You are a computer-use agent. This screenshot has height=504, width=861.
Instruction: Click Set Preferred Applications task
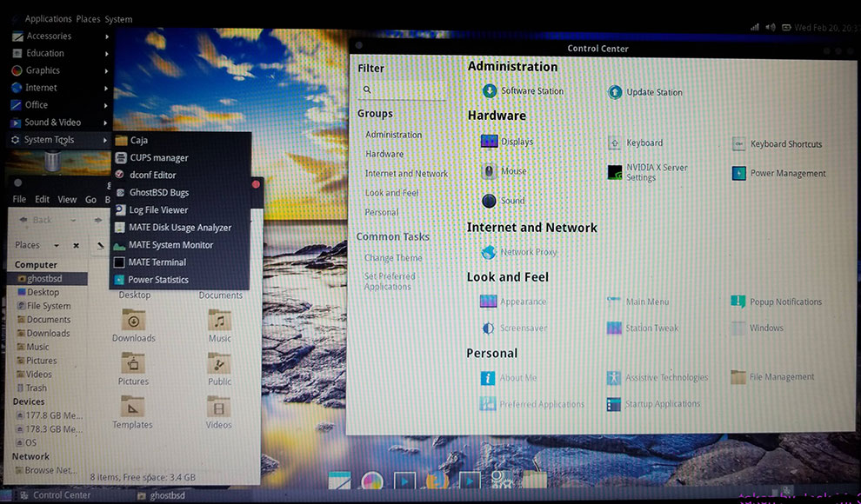click(390, 282)
